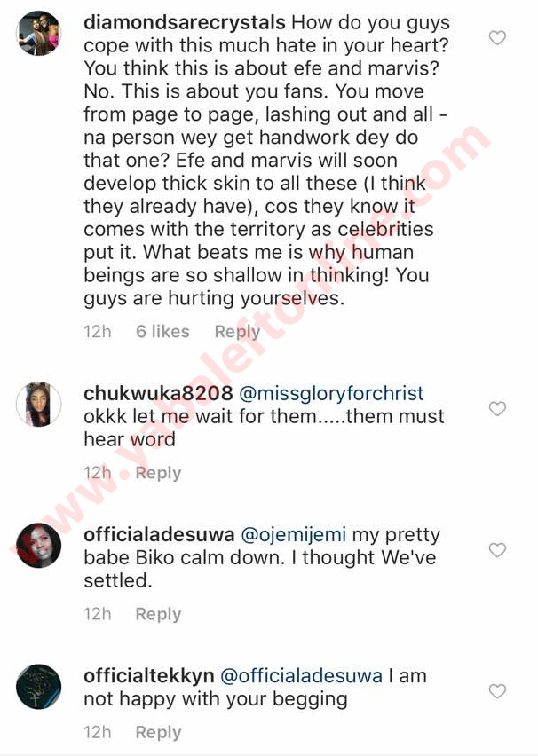Select officialtekkyn's dark avatar
The width and height of the screenshot is (538, 756).
coord(39,687)
